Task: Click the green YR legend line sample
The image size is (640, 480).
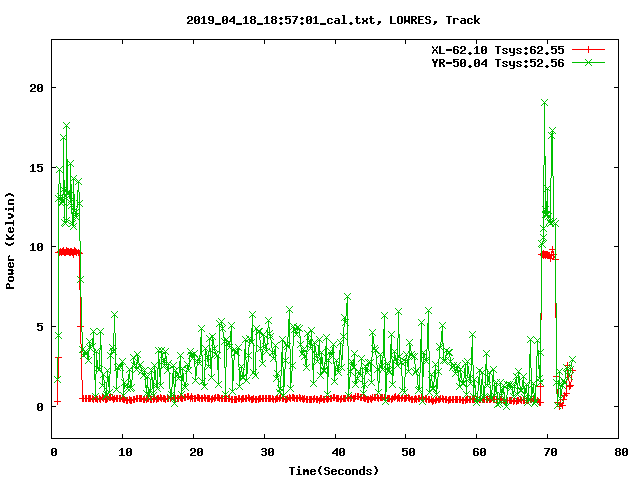Action: [588, 62]
